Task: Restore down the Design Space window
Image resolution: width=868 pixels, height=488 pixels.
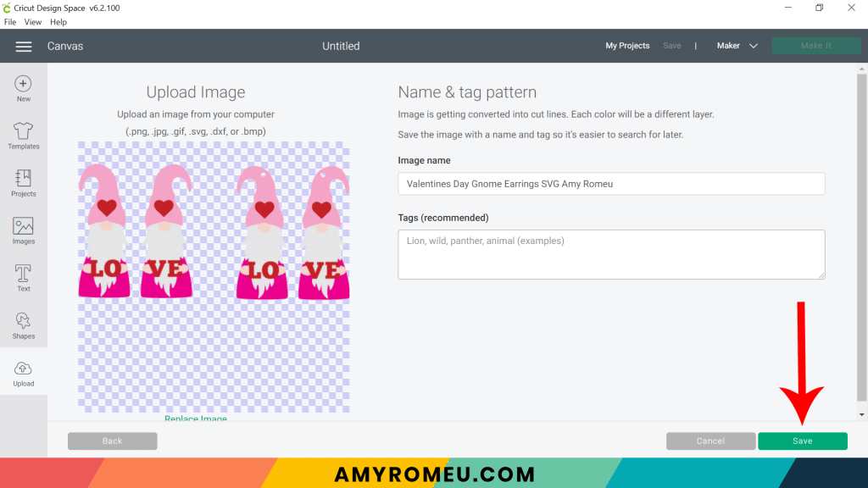Action: 820,8
